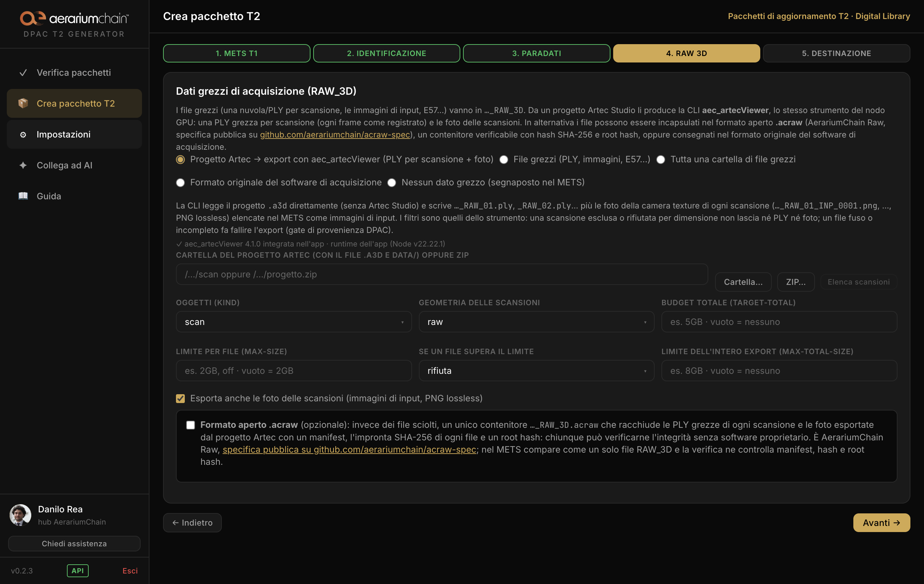The image size is (924, 584).
Task: Click the checkmark icon beside Verifica pacchetti
Action: (23, 72)
